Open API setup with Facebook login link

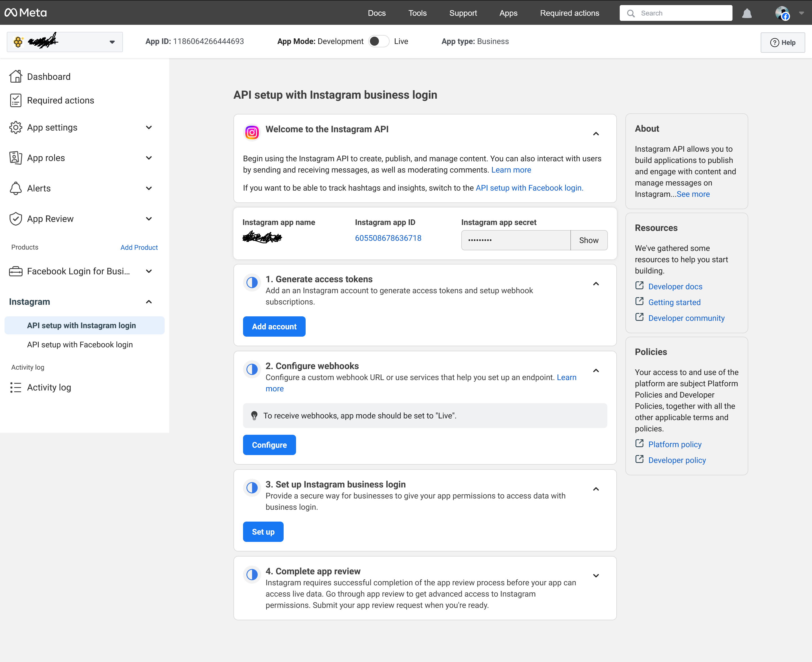pos(529,188)
